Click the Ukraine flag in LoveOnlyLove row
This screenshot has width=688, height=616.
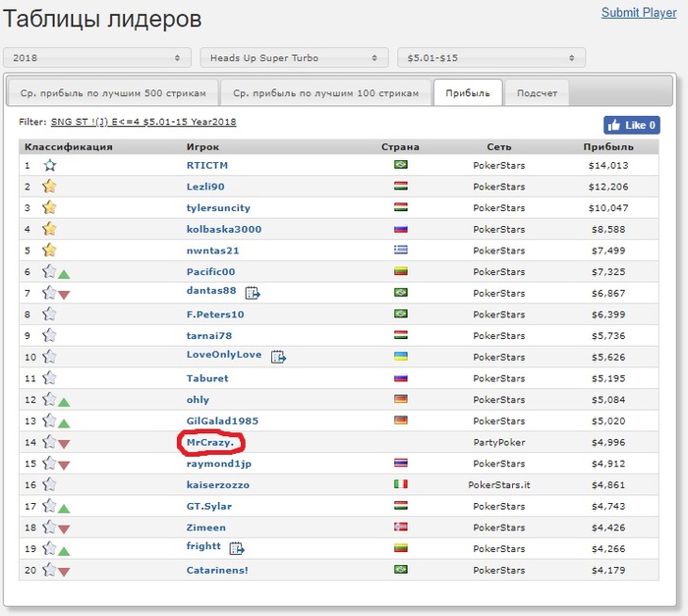(401, 357)
